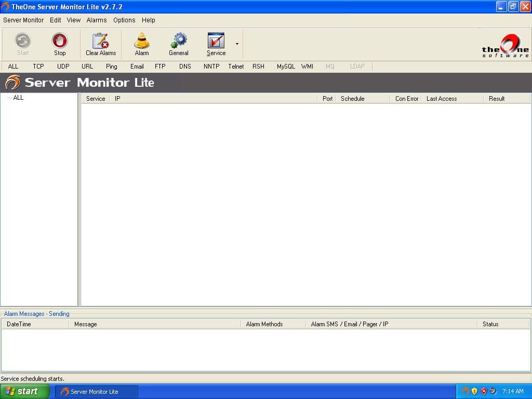Expand the Service dropdown arrow
This screenshot has height=399, width=532.
point(237,44)
